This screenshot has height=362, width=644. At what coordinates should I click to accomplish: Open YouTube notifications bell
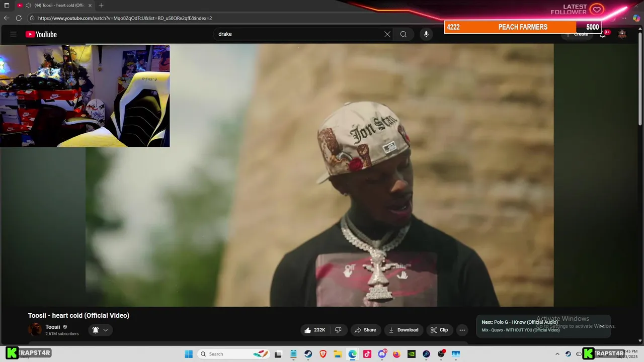click(x=603, y=34)
